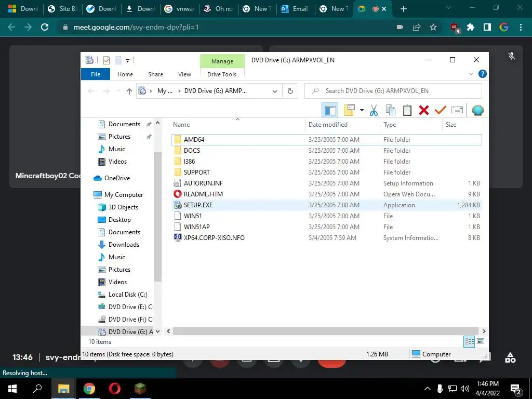This screenshot has width=532, height=399.
Task: Click the Paste clipboard icon
Action: (407, 110)
